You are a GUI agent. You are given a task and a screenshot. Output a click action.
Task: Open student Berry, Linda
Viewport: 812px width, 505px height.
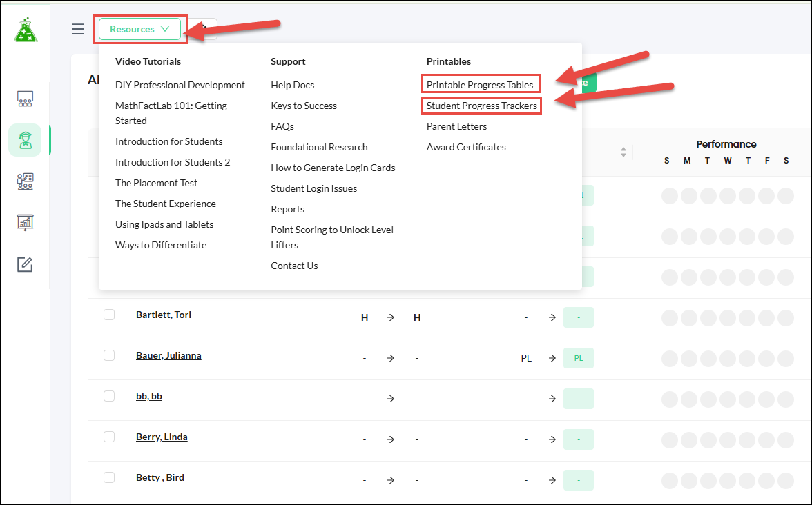[x=162, y=437]
